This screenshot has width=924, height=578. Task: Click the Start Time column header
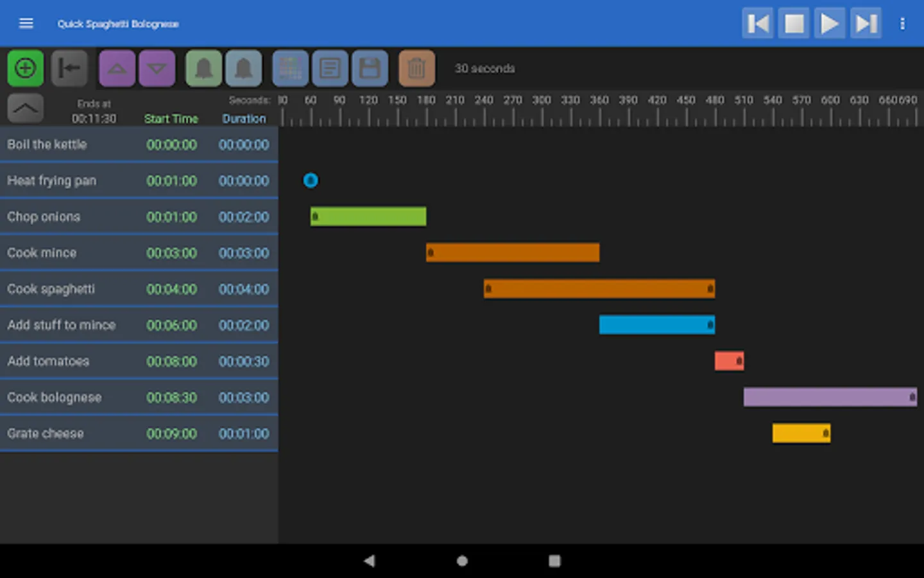171,119
